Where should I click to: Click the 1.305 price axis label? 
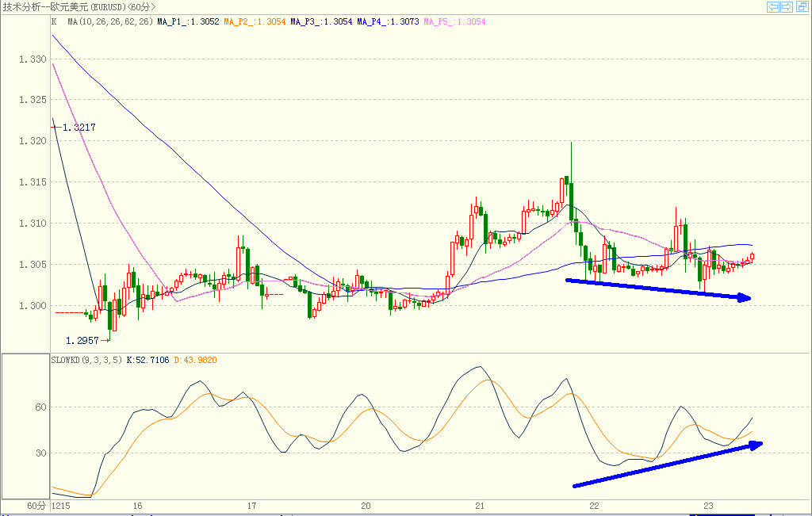pyautogui.click(x=33, y=265)
